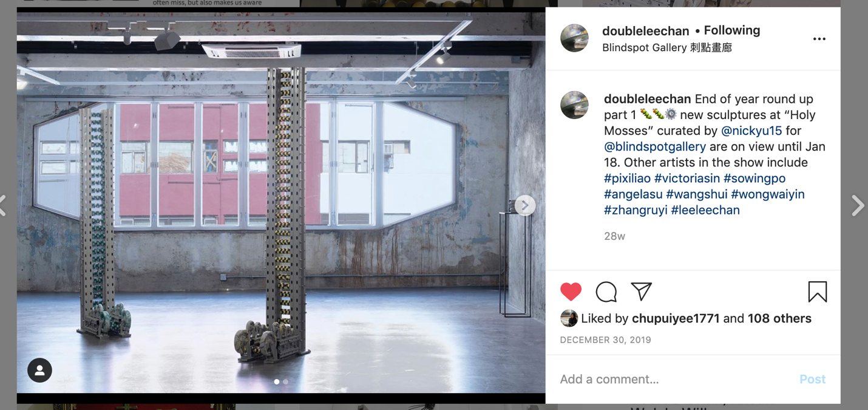Select second carousel dot indicator

click(x=286, y=382)
